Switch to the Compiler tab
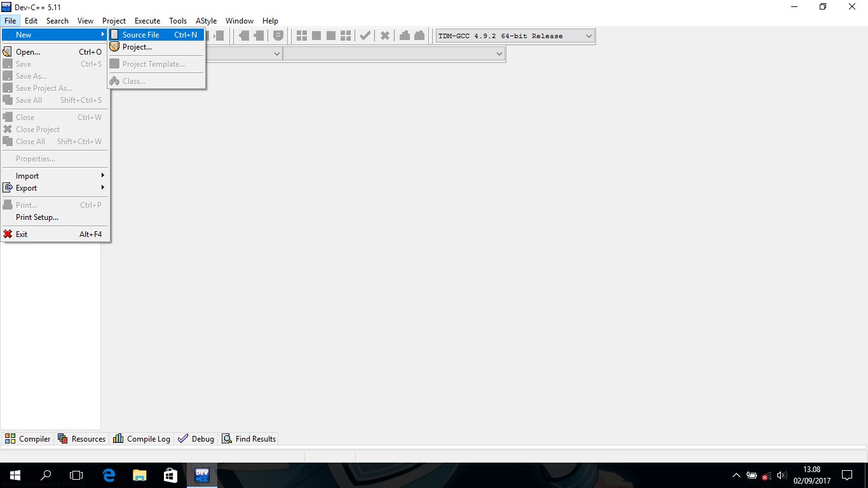The image size is (868, 488). 28,439
